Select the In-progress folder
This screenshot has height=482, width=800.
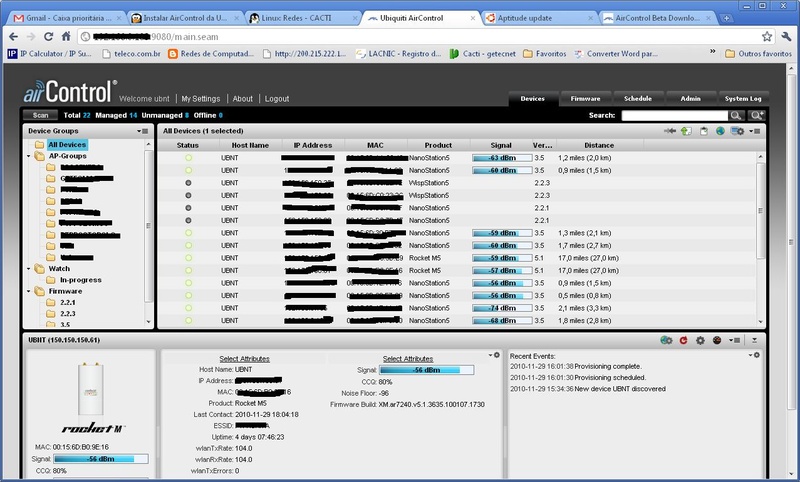(81, 280)
